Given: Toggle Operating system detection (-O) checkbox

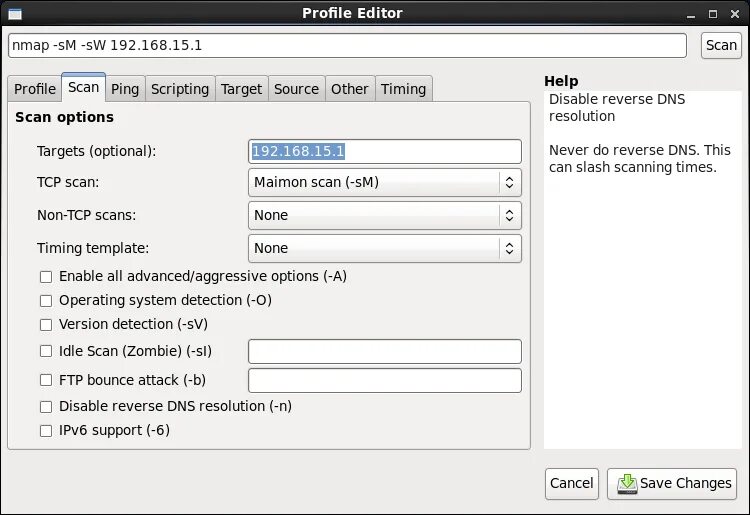Looking at the screenshot, I should [x=45, y=300].
